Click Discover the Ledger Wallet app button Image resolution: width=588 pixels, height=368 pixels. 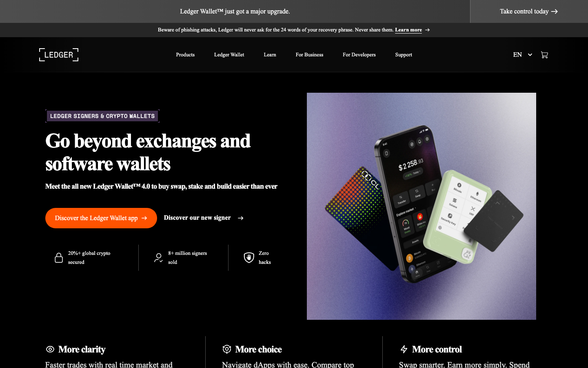coord(101,218)
